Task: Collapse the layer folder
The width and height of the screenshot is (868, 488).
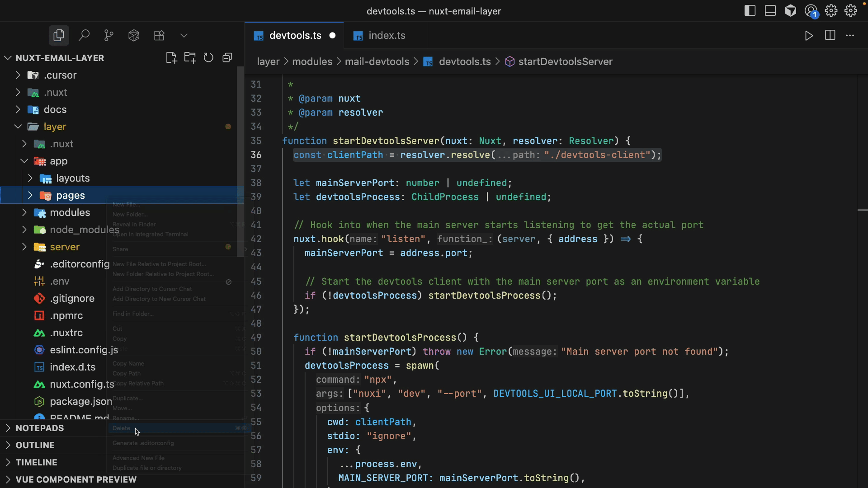Action: point(18,127)
